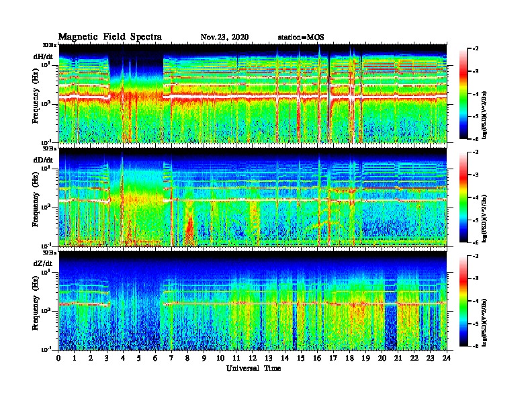The width and height of the screenshot is (532, 411).
Task: Click hour tick label "8" on time axis
Action: [x=187, y=358]
